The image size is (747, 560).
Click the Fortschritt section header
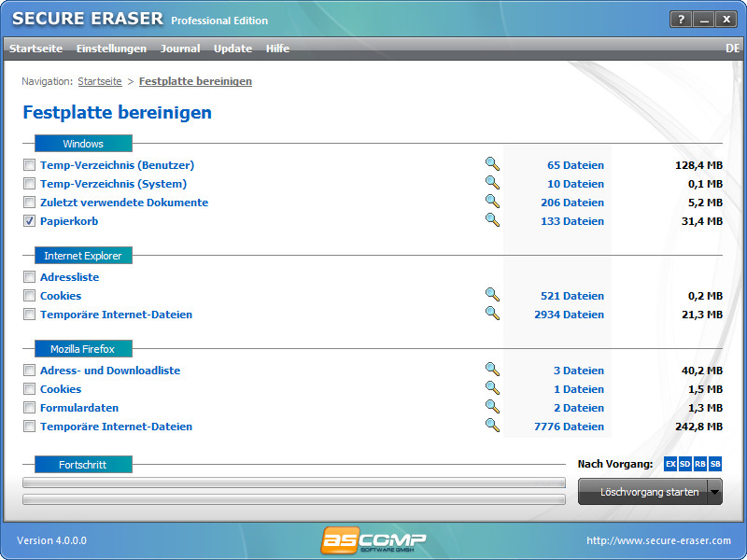click(83, 464)
